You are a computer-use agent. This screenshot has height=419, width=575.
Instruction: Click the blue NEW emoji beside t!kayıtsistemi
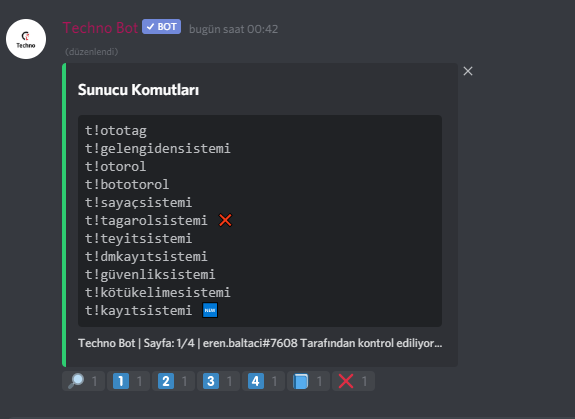(x=210, y=310)
